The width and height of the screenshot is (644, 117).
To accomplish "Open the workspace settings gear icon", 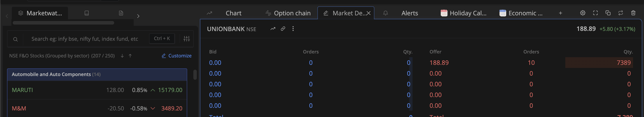I will (582, 13).
